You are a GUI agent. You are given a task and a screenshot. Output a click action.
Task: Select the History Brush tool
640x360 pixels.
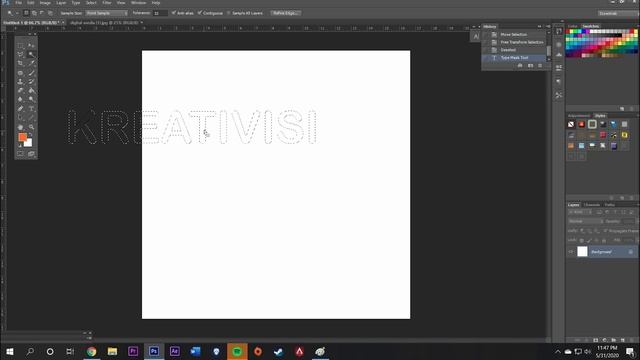coord(31,82)
